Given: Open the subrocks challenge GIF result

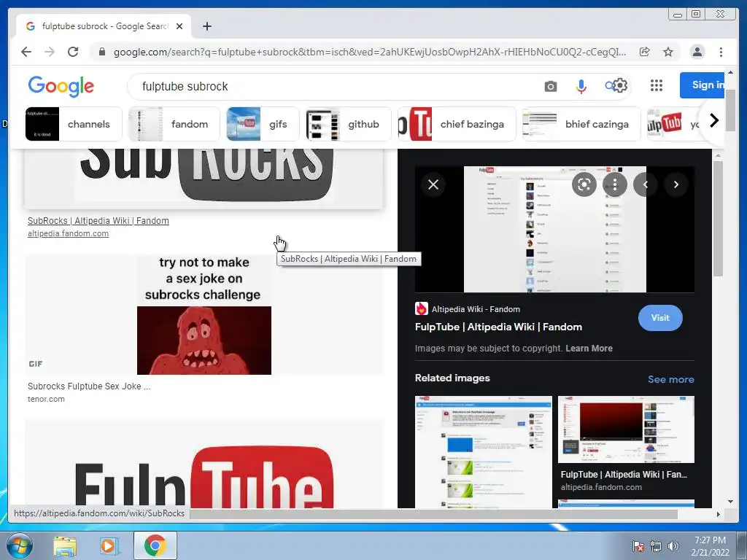Looking at the screenshot, I should pos(204,315).
